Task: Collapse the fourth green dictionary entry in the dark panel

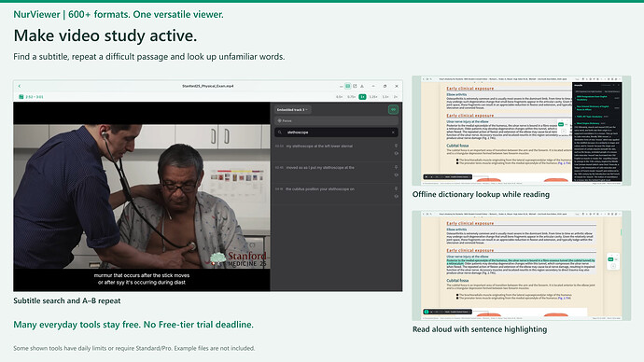Action: (588, 123)
